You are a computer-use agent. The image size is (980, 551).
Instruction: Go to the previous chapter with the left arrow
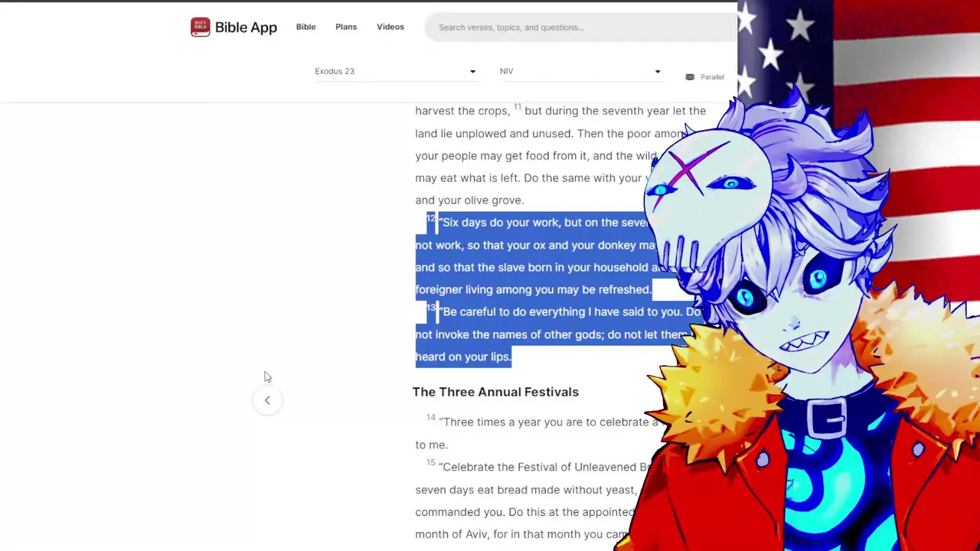267,400
